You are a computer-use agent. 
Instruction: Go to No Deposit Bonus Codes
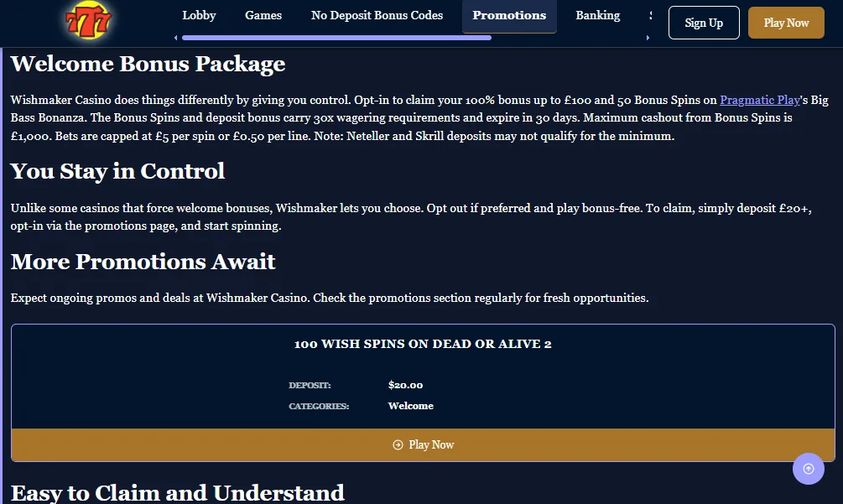[x=377, y=16]
